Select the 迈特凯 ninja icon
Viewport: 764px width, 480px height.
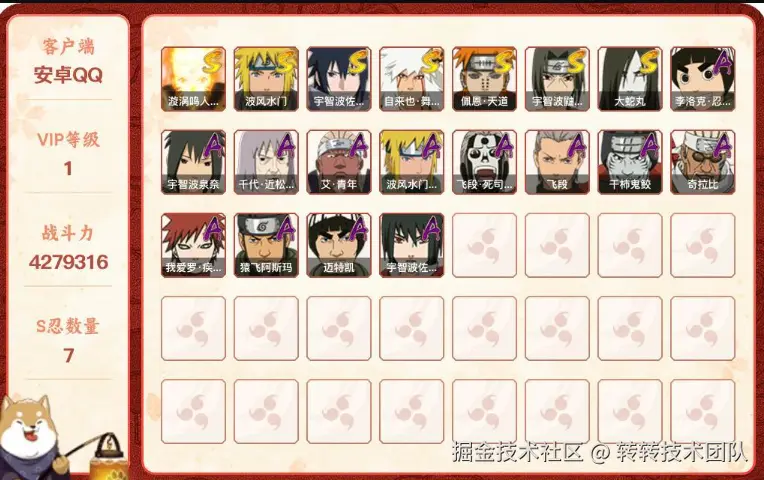(339, 245)
